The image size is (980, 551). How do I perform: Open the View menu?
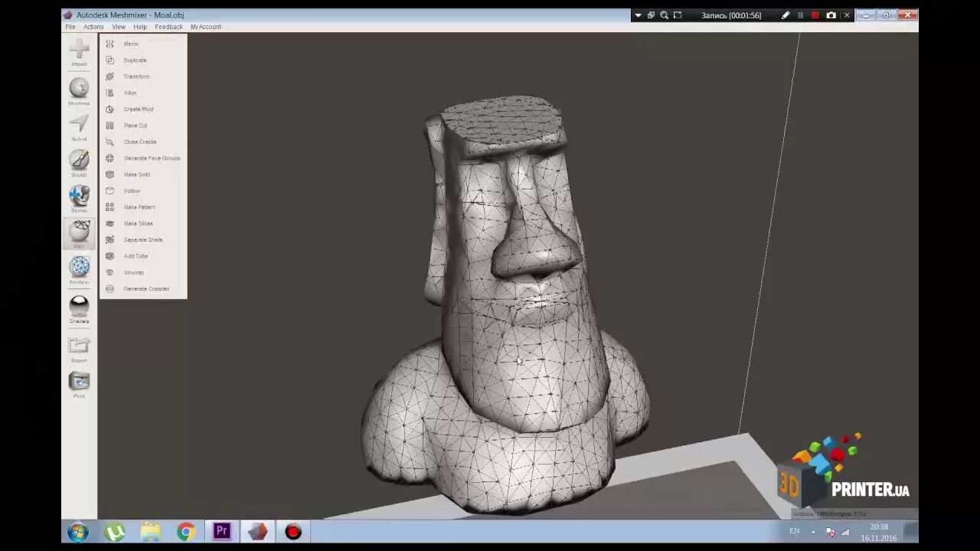click(x=119, y=27)
